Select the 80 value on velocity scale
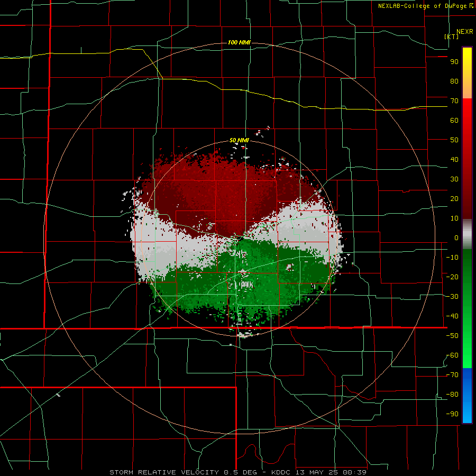This screenshot has width=476, height=476. (x=454, y=81)
